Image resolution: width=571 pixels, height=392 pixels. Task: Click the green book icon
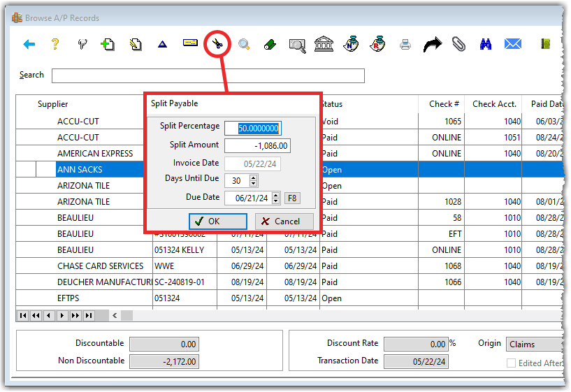(x=545, y=44)
